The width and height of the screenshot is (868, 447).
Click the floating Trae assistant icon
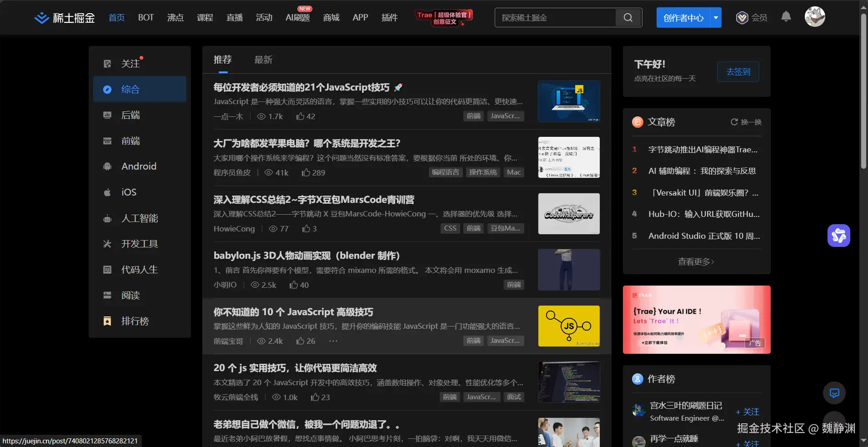[x=838, y=236]
